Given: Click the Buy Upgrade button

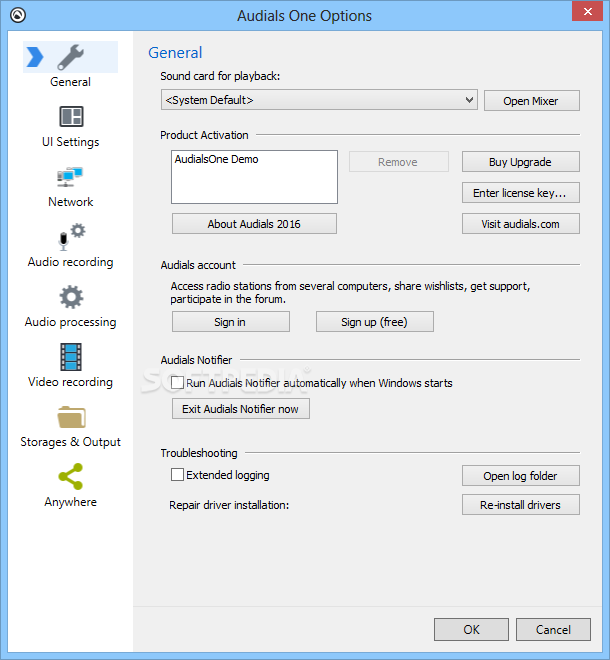Looking at the screenshot, I should (520, 162).
